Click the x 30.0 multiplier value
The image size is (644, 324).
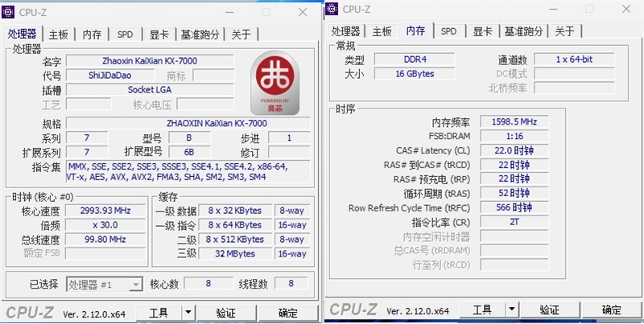[x=105, y=225]
